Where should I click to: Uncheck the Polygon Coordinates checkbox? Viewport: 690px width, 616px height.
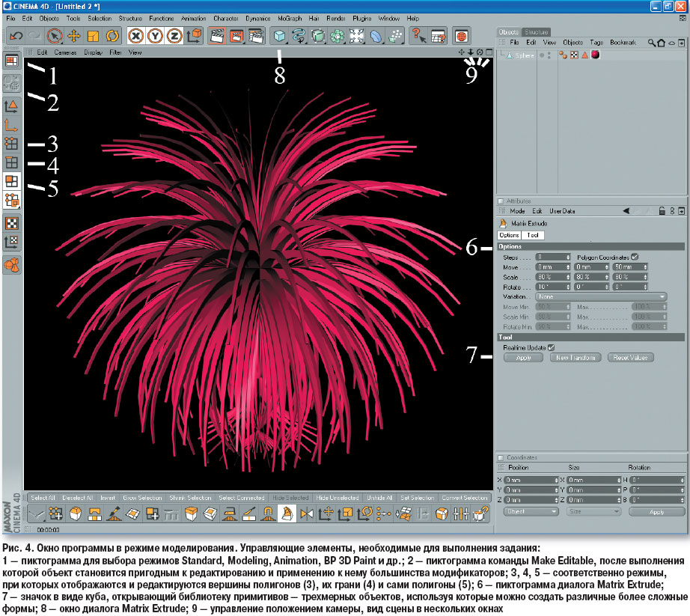[x=635, y=257]
